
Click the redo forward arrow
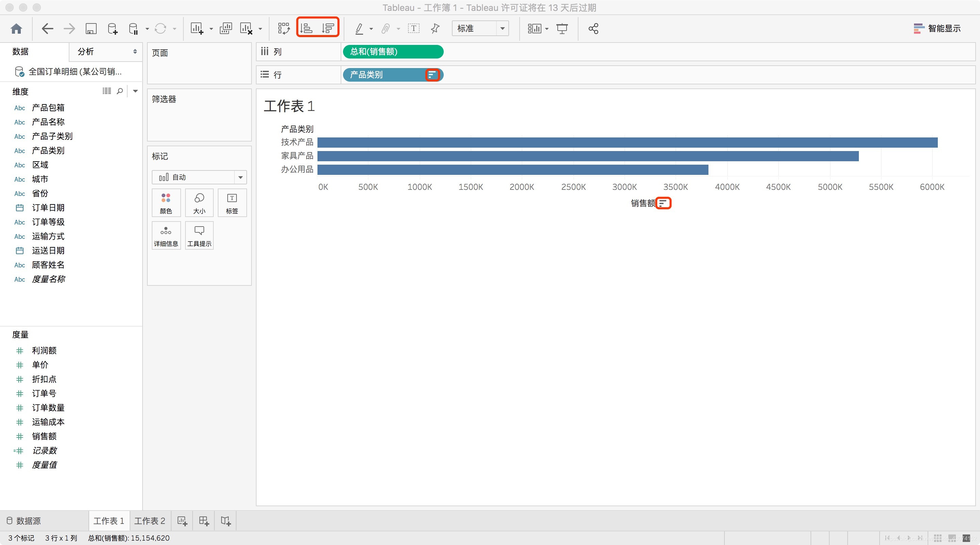[69, 29]
